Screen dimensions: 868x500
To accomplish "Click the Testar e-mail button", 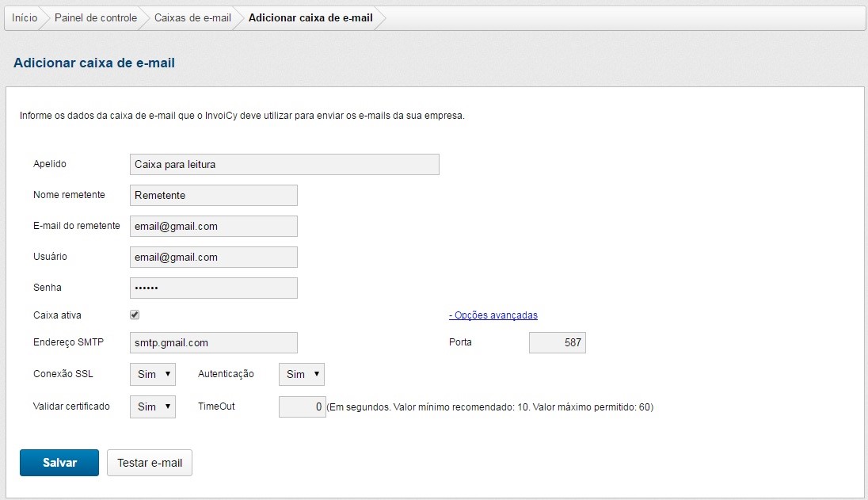I will [x=150, y=463].
